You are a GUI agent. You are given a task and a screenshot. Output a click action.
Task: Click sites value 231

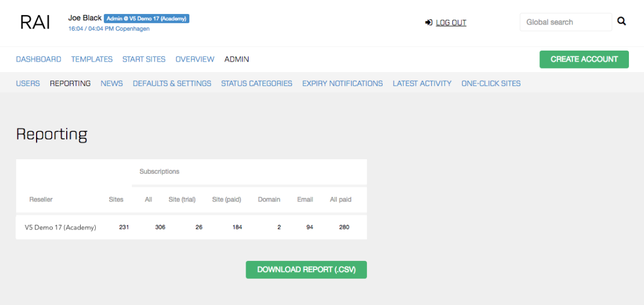click(124, 227)
